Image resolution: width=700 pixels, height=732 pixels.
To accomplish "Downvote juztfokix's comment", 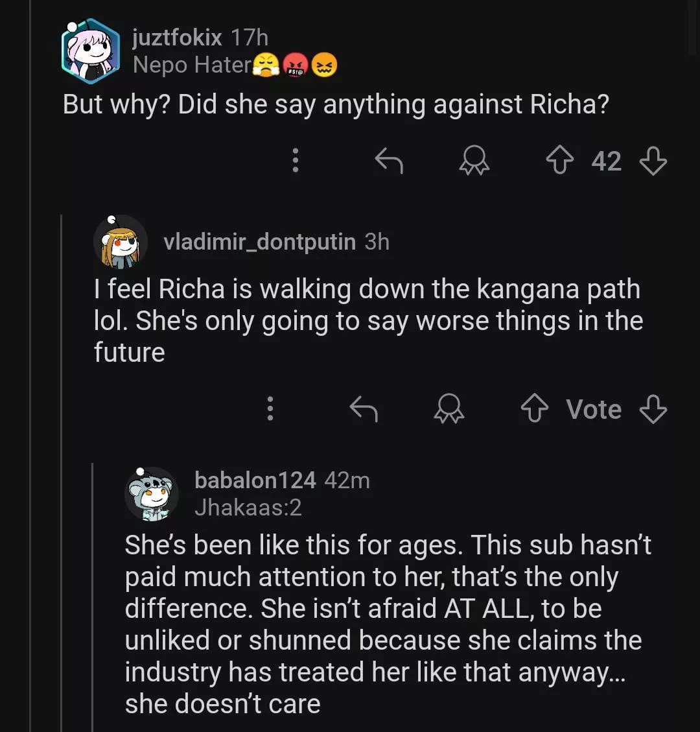I will coord(652,161).
